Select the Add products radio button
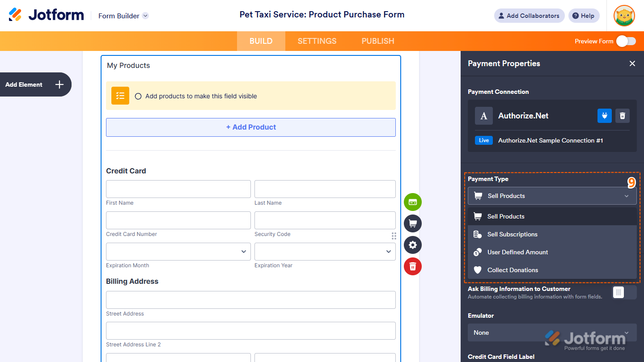The width and height of the screenshot is (644, 362). pos(138,96)
